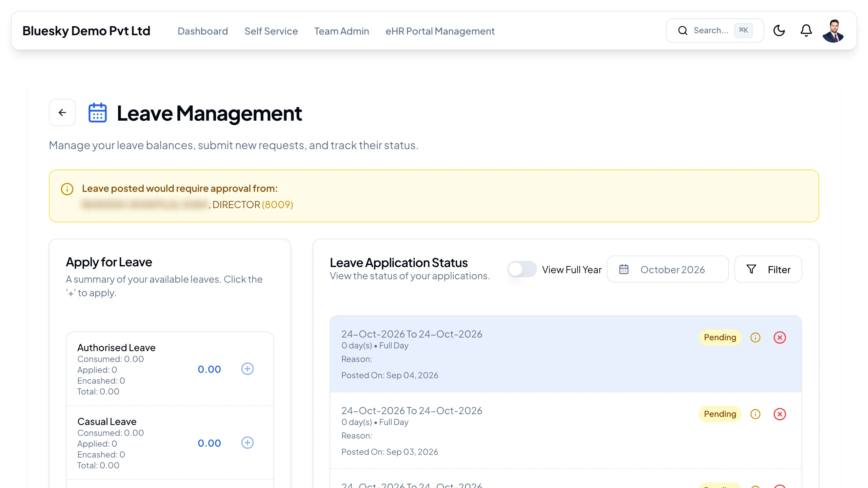Screen dimensions: 868x488
Task: Click the calendar icon in month picker
Action: pyautogui.click(x=624, y=269)
